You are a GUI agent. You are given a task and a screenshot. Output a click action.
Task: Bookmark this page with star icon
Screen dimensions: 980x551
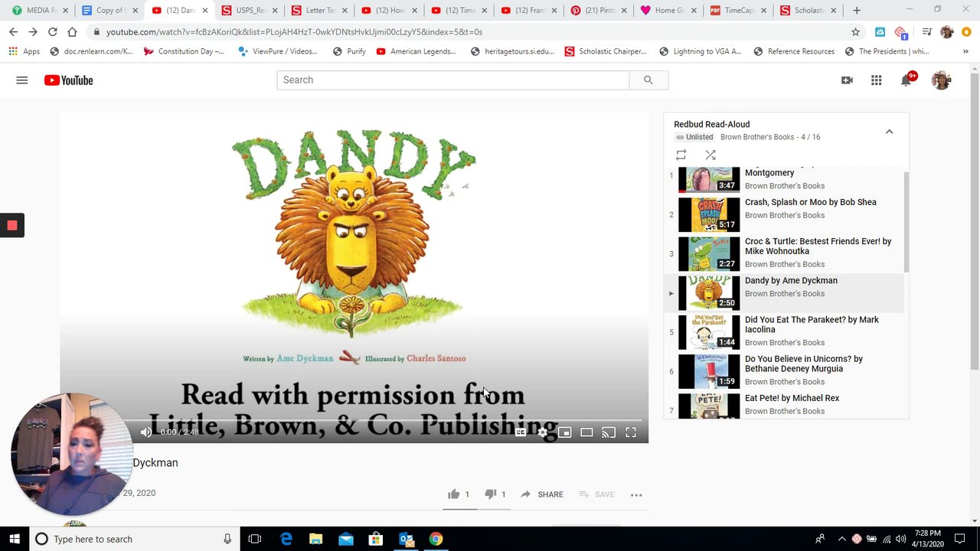coord(855,32)
